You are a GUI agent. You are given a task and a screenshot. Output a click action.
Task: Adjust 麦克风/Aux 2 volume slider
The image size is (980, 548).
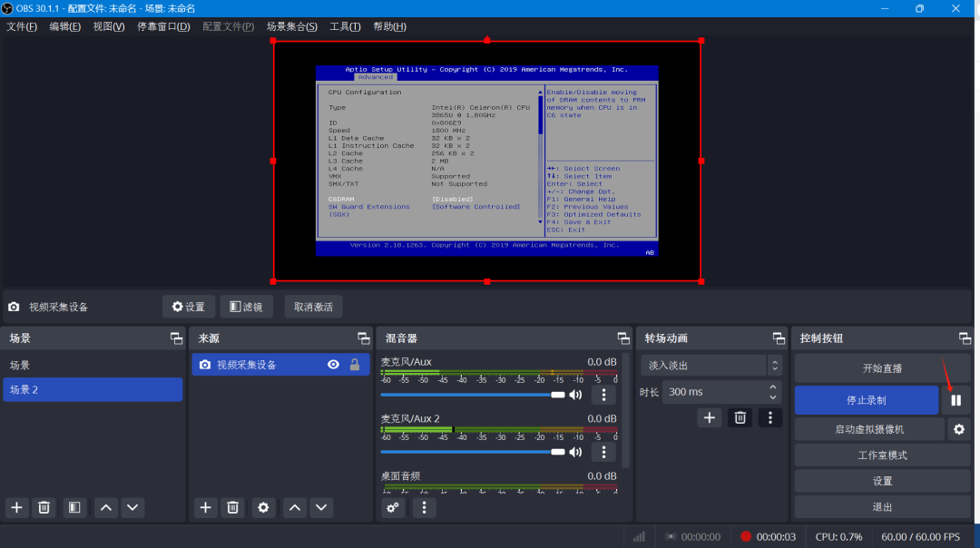coord(473,452)
